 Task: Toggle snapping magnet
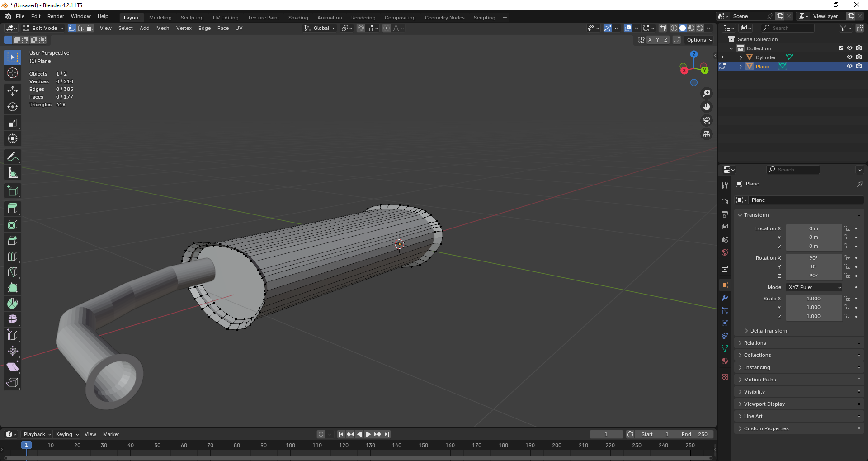[x=361, y=28]
